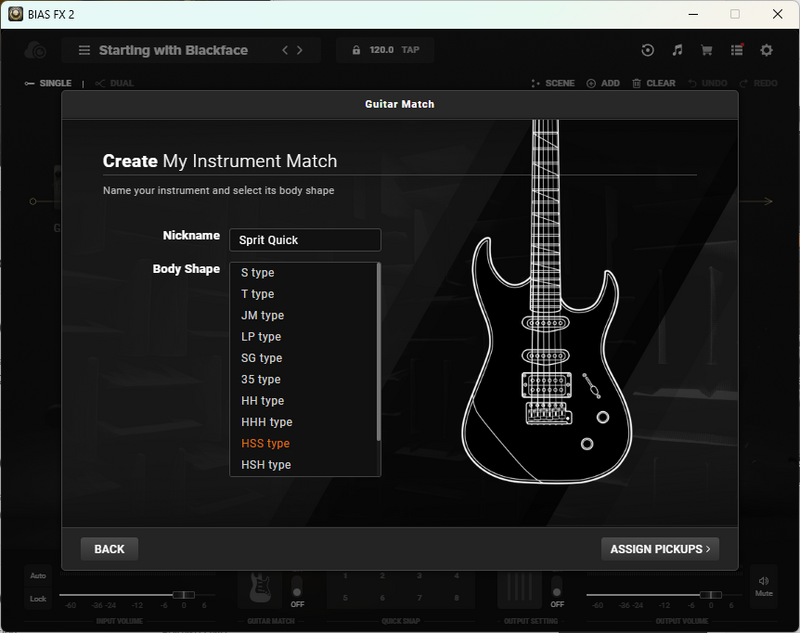Viewport: 800px width, 633px height.
Task: Open the settings gear icon
Action: pos(766,49)
